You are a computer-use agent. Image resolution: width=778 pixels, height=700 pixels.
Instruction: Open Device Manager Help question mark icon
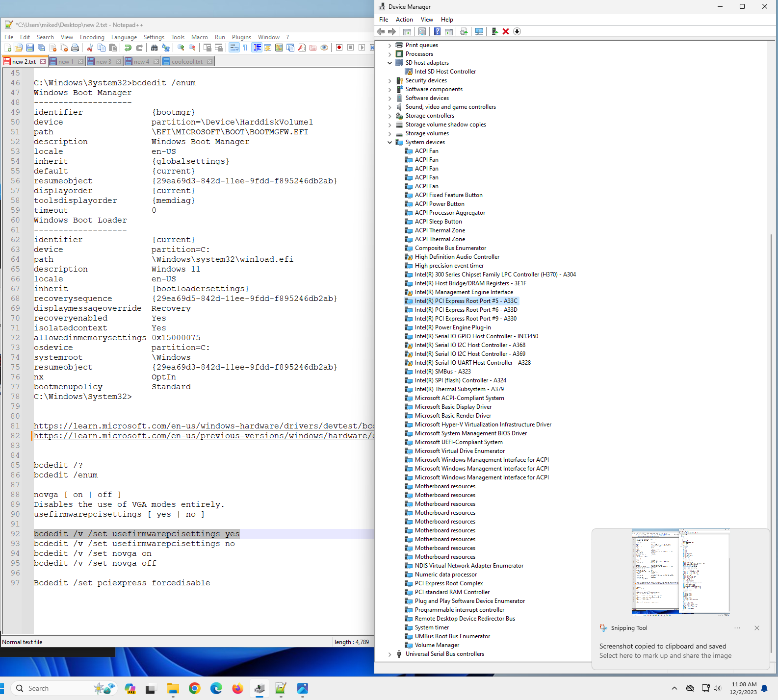tap(437, 31)
